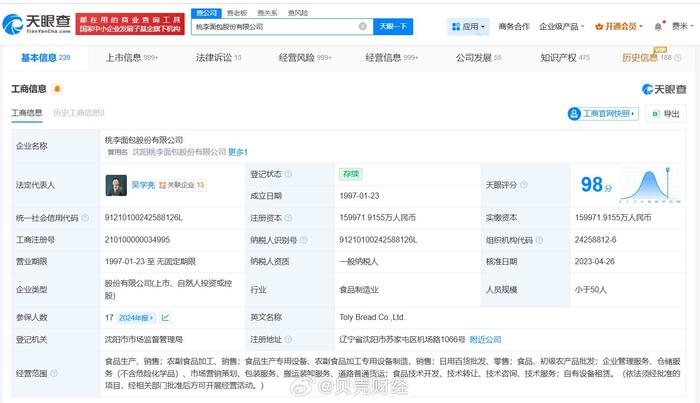Click the 一般纳税人 value
Screen dimensions: 700x403
pos(359,262)
